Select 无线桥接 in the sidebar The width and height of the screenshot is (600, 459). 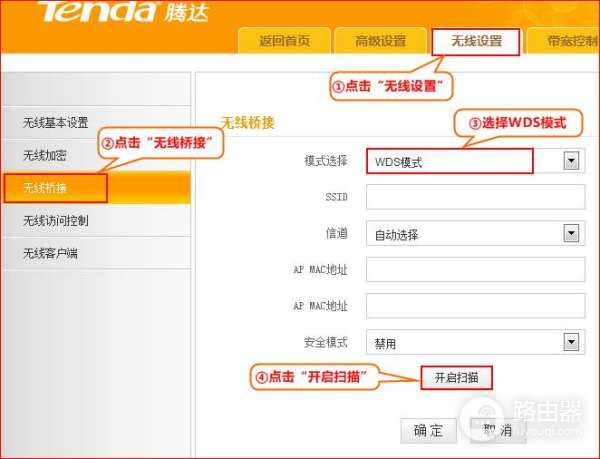(96, 187)
